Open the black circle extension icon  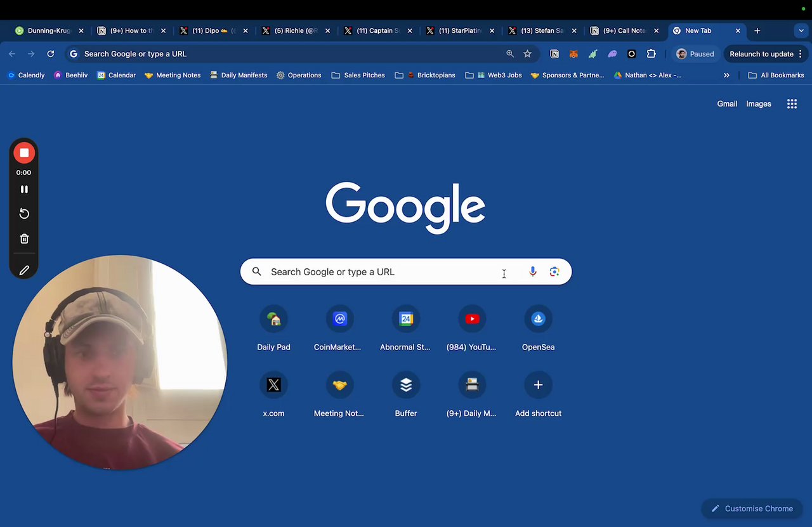point(631,54)
